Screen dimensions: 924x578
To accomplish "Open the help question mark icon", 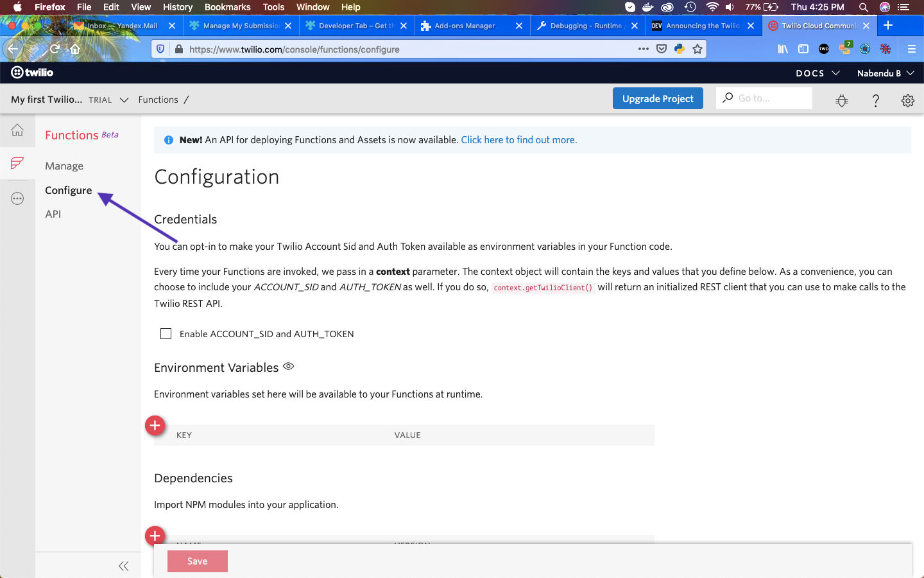I will tap(875, 100).
